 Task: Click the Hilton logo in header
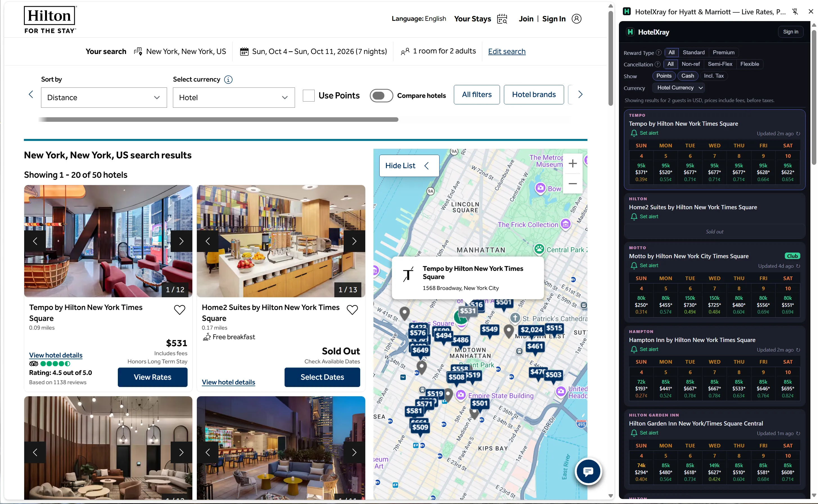tap(50, 20)
